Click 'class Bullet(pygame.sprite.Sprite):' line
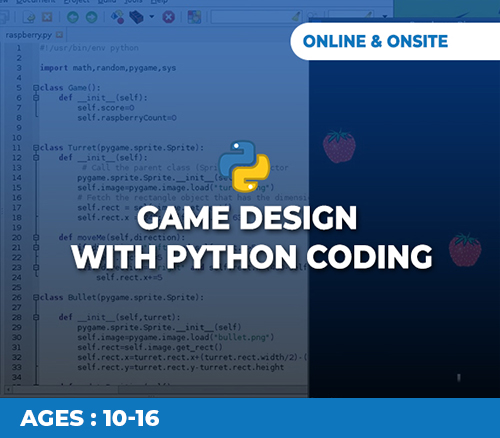Screen dimensions: 500x438 coord(122,297)
